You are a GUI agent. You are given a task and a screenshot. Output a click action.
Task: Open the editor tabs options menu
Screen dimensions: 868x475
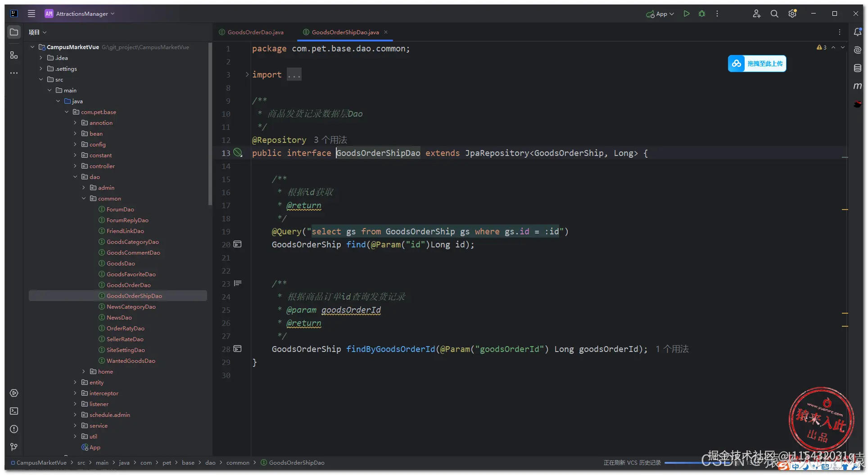840,32
